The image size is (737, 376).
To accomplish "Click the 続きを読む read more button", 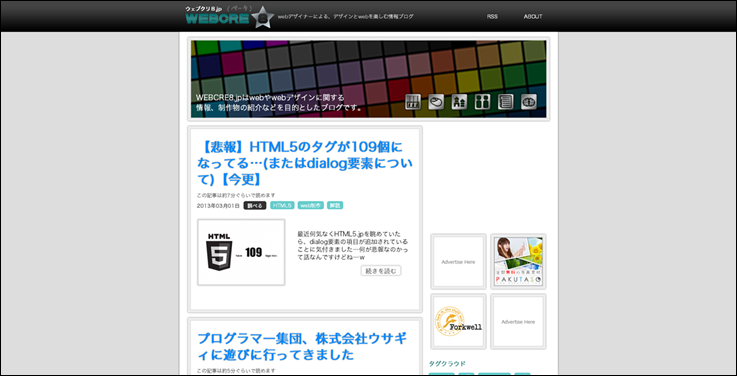I will 381,271.
